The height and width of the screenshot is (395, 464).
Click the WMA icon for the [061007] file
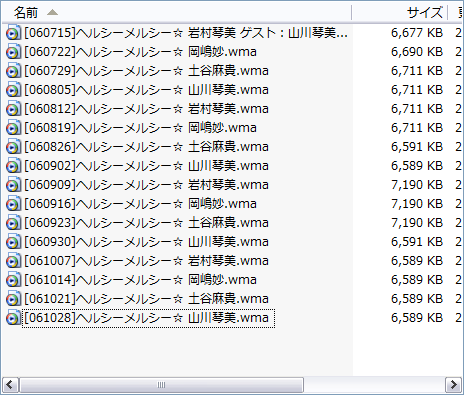pos(13,261)
